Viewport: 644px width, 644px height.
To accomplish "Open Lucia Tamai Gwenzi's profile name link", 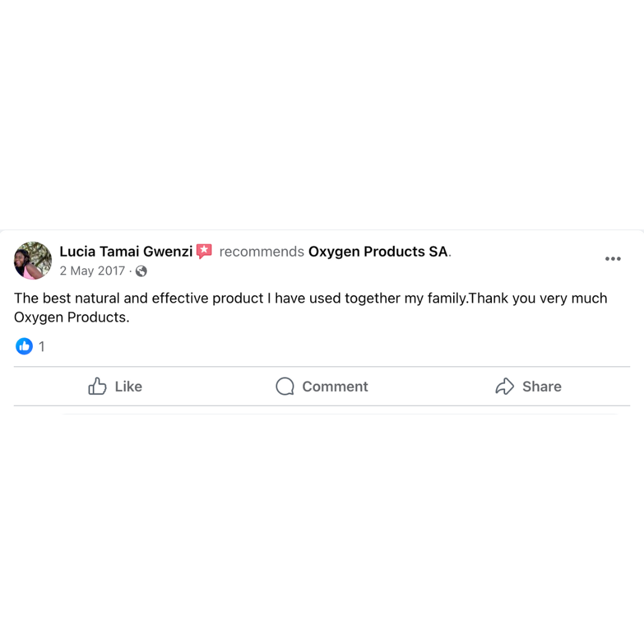I will coord(126,252).
